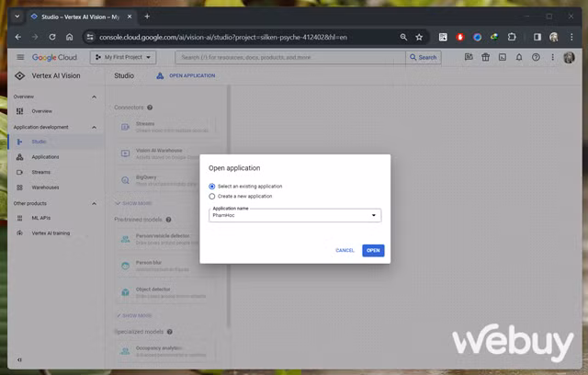Expand SHOW MORE under Connectors

coord(134,203)
